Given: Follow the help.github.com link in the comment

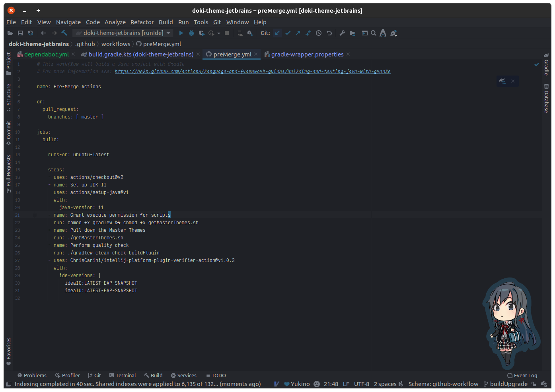Looking at the screenshot, I should coord(253,72).
